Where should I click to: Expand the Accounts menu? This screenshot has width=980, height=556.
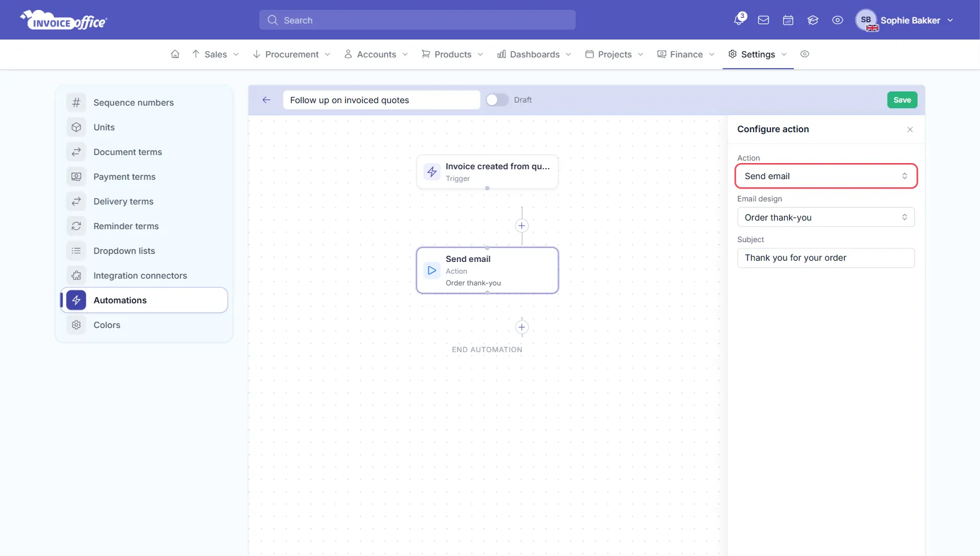[x=376, y=54]
